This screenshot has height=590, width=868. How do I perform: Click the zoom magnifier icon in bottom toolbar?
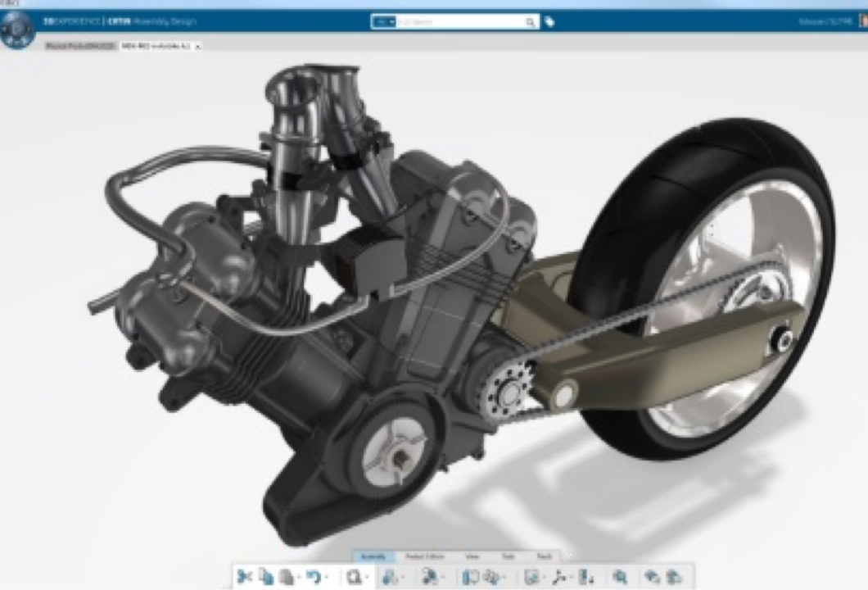(620, 577)
